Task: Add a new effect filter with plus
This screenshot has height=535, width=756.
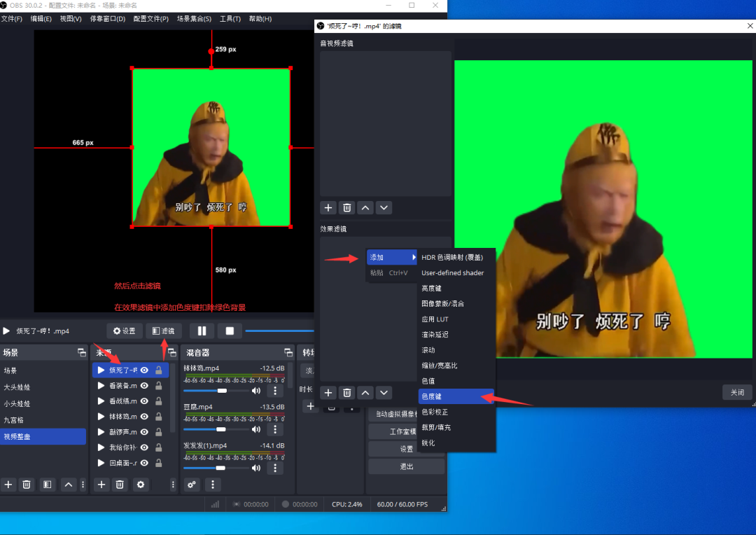Action: [328, 393]
